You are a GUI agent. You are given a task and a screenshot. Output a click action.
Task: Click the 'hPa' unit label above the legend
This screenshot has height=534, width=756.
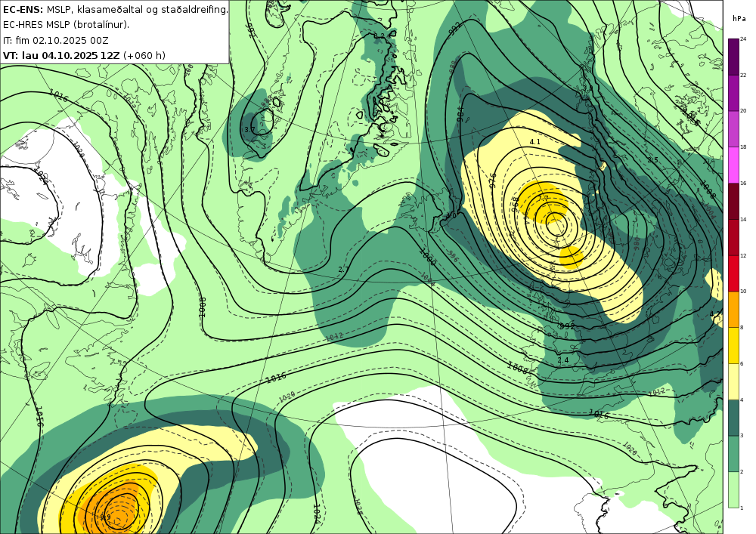(x=739, y=19)
